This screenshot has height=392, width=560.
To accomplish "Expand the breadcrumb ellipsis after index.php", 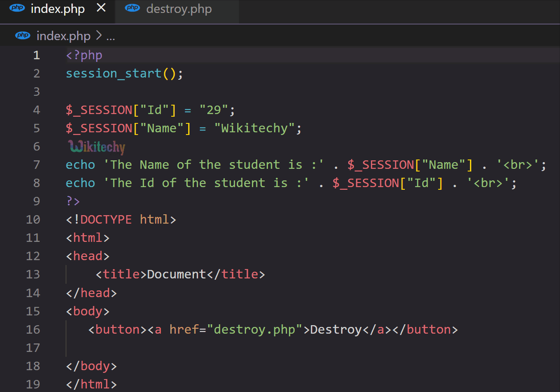I will [111, 37].
